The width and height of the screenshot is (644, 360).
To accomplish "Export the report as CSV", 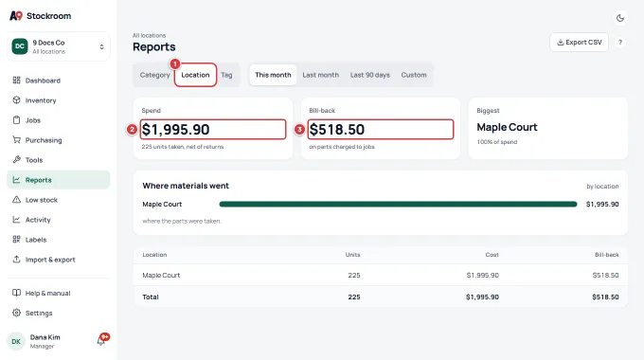I will [579, 42].
